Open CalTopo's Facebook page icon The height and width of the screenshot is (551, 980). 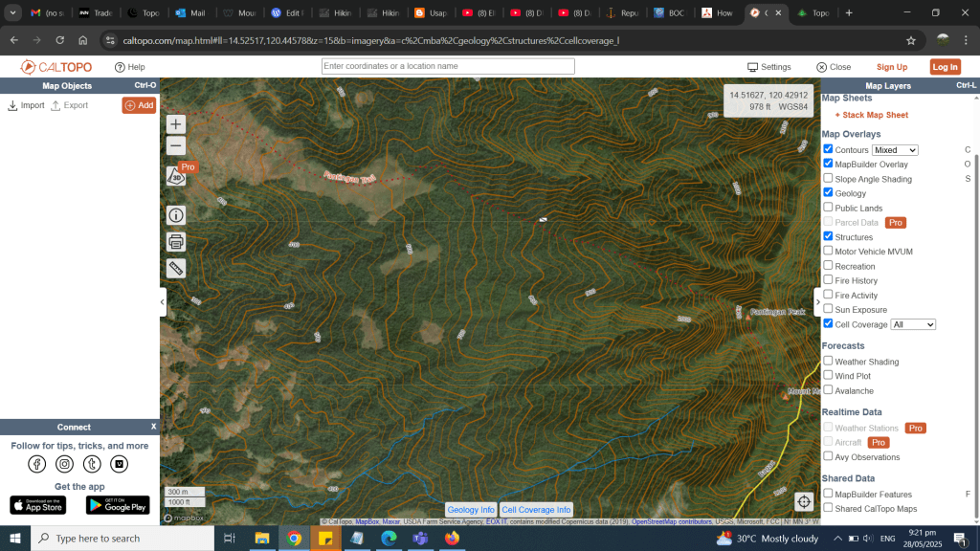pyautogui.click(x=36, y=464)
